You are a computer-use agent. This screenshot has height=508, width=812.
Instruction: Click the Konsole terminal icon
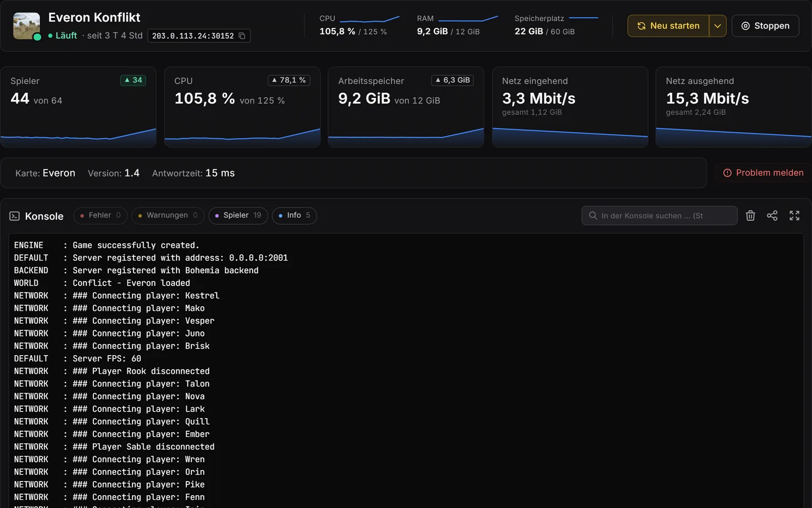[15, 216]
